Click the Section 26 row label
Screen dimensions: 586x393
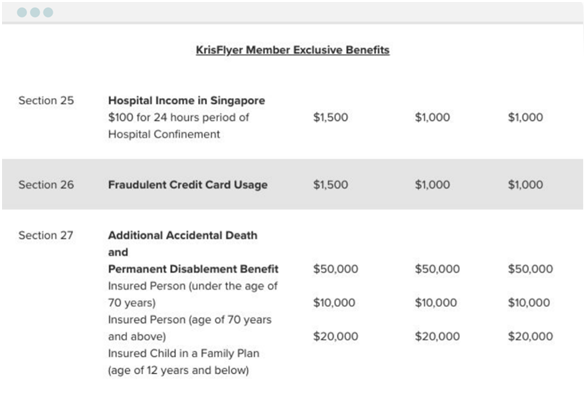46,185
